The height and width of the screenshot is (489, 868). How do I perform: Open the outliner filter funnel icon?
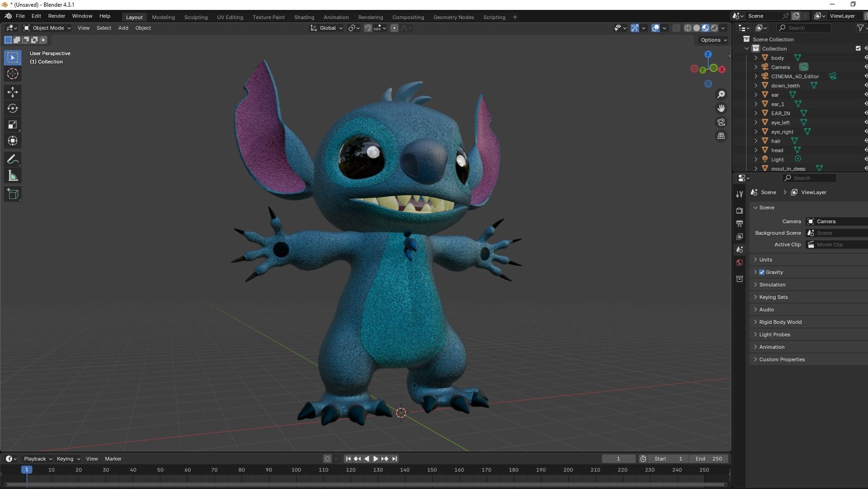(860, 28)
